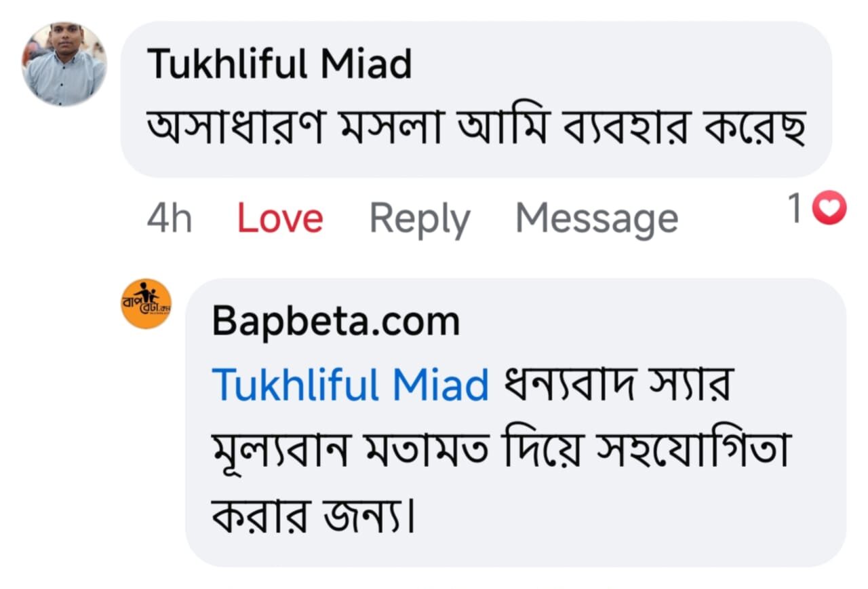Open the 4h comment timestamp
The height and width of the screenshot is (589, 868).
(169, 218)
